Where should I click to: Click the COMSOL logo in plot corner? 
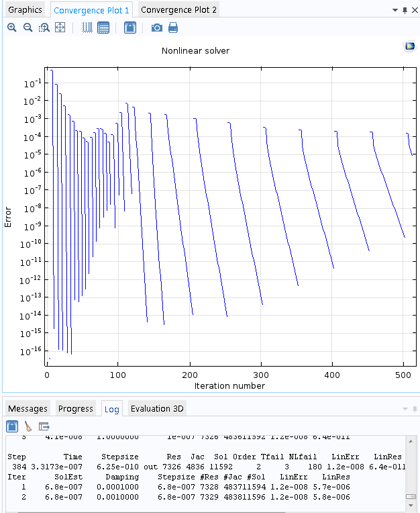[x=409, y=46]
